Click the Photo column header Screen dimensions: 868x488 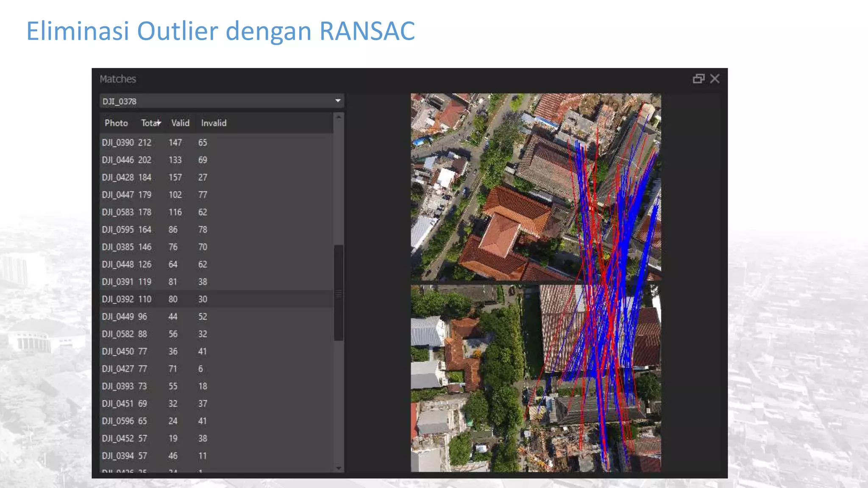point(116,123)
